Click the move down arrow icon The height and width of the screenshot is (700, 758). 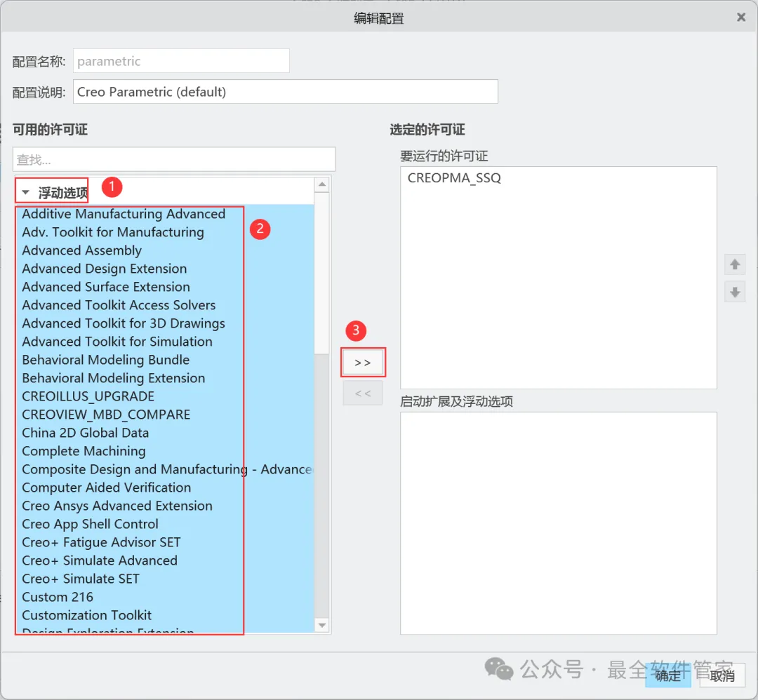tap(735, 292)
